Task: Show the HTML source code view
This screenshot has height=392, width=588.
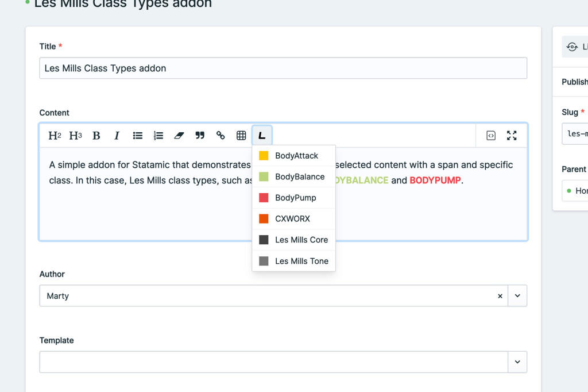Action: tap(491, 136)
